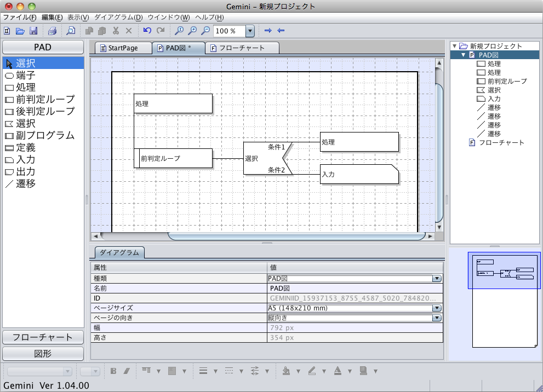Click the right arrow toolbar icon
This screenshot has height=392, width=543.
pyautogui.click(x=268, y=31)
